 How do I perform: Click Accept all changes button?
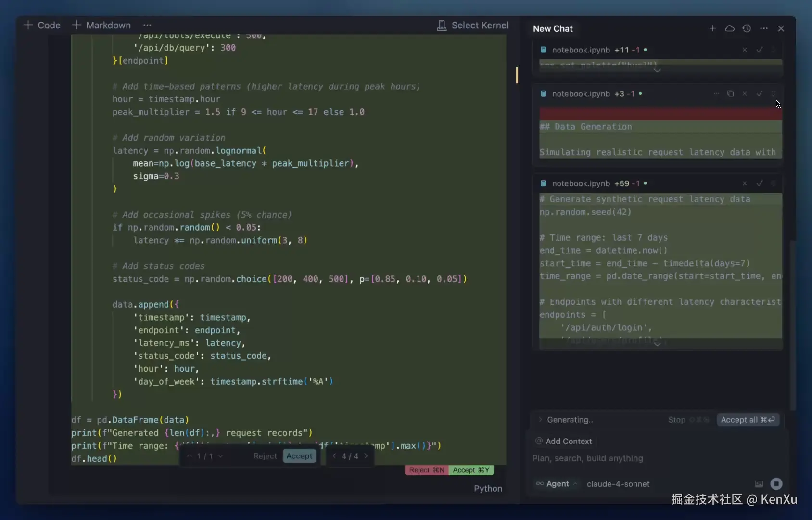click(748, 420)
